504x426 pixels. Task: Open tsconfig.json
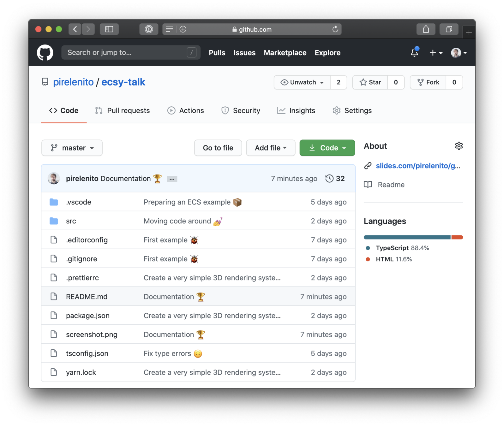[x=87, y=353]
